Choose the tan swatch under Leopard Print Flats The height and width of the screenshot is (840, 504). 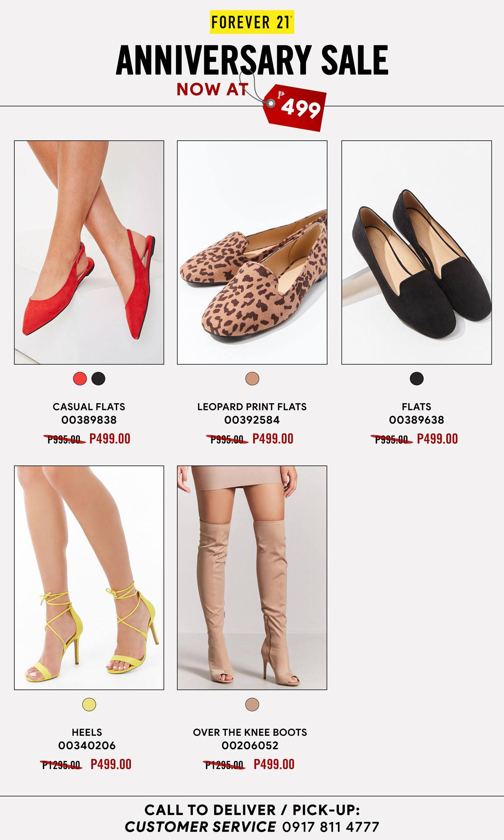pyautogui.click(x=252, y=378)
